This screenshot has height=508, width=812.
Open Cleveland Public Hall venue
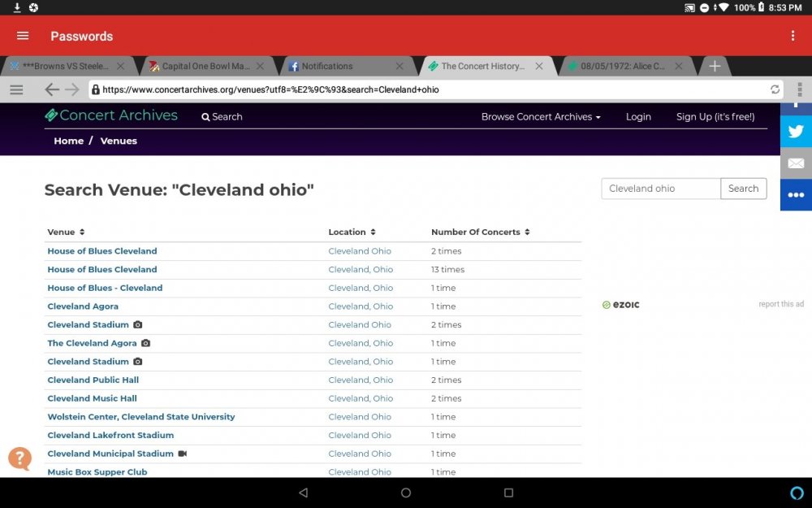point(93,380)
